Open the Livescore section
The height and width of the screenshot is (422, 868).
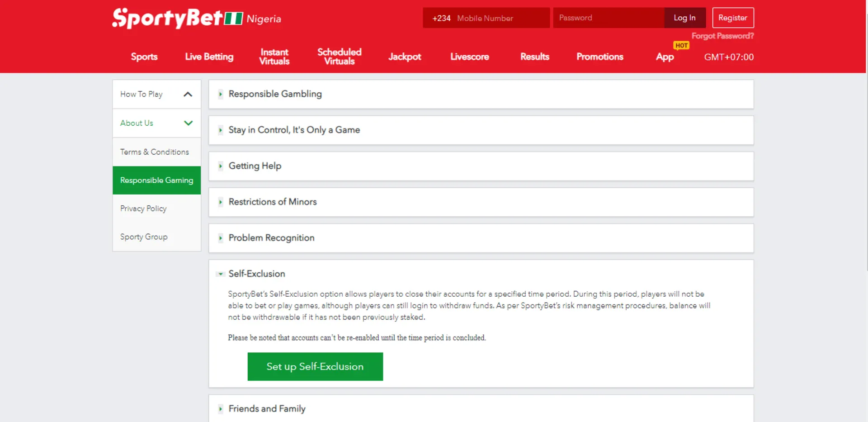pos(469,57)
